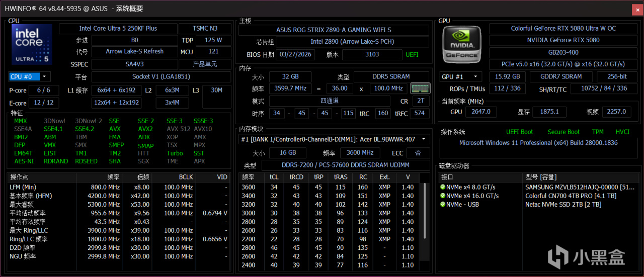Click the chipset field Intel Z890 (Arrow Lake-S PCH)
The width and height of the screenshot is (644, 277).
point(352,42)
